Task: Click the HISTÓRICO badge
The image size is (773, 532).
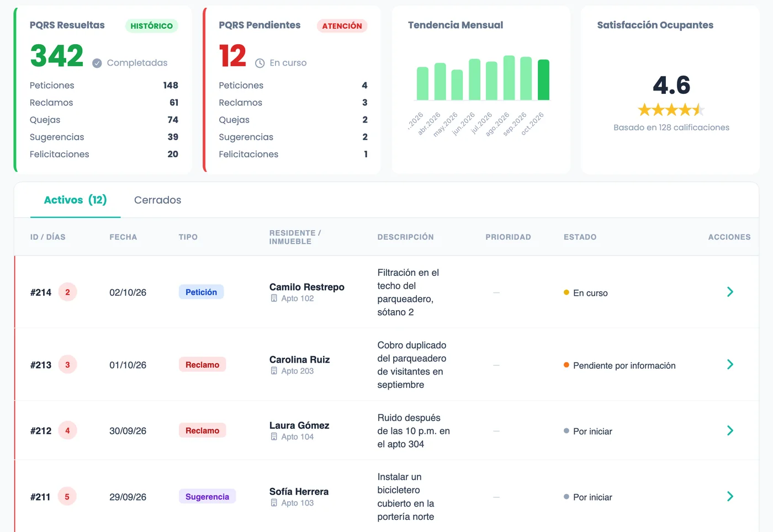Action: [152, 26]
